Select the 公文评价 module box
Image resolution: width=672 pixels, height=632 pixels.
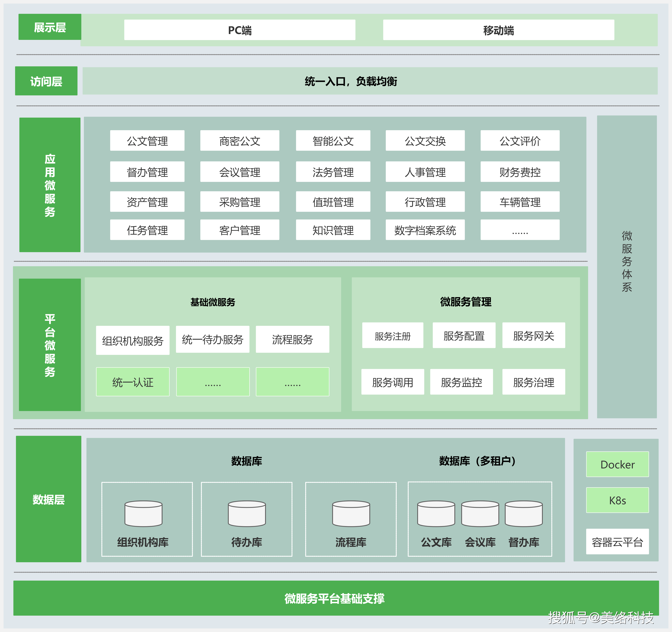pos(520,140)
